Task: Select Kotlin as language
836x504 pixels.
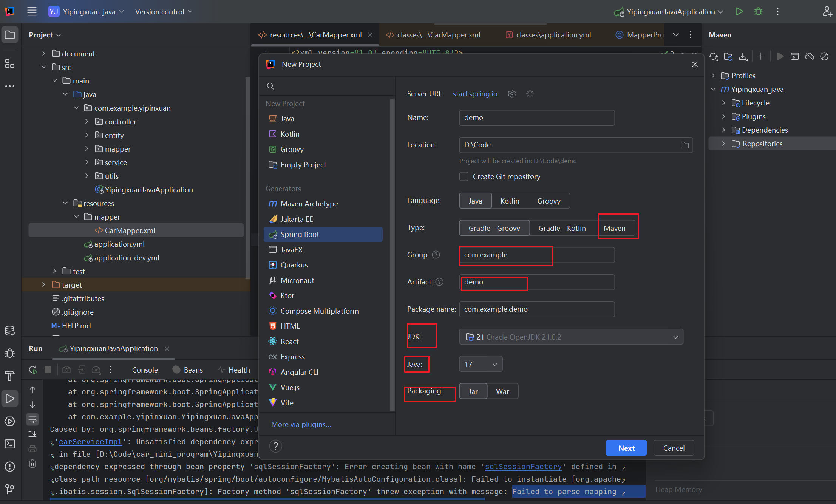Action: 510,201
